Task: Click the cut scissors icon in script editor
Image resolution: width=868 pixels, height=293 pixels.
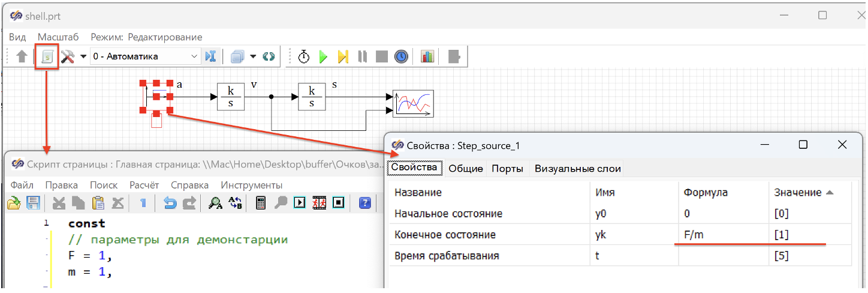Action: click(59, 203)
